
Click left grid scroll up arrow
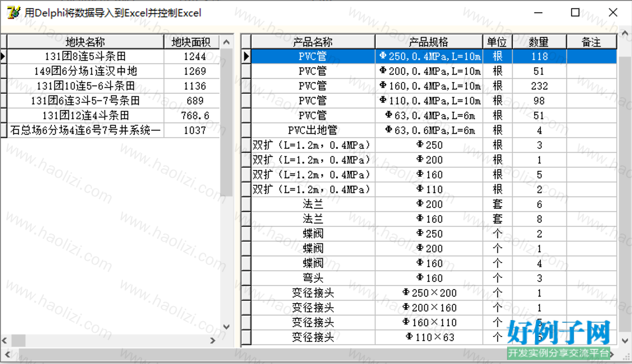[226, 42]
